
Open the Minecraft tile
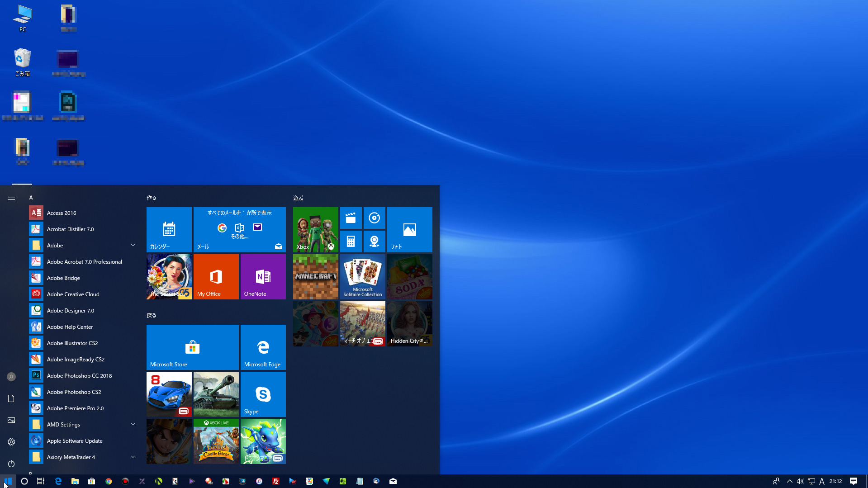pyautogui.click(x=315, y=276)
